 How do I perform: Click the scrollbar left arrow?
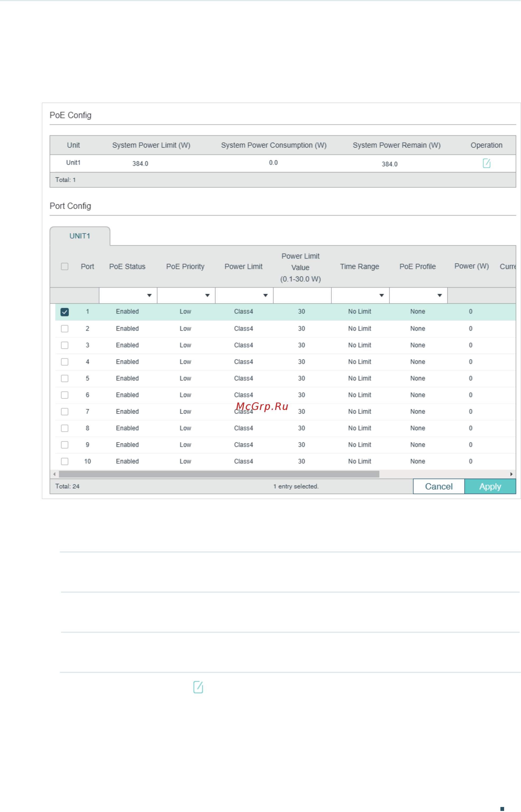tap(54, 474)
